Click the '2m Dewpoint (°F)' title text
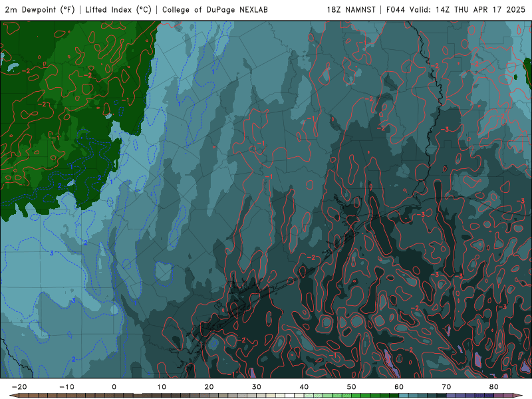The image size is (532, 399). (x=40, y=9)
